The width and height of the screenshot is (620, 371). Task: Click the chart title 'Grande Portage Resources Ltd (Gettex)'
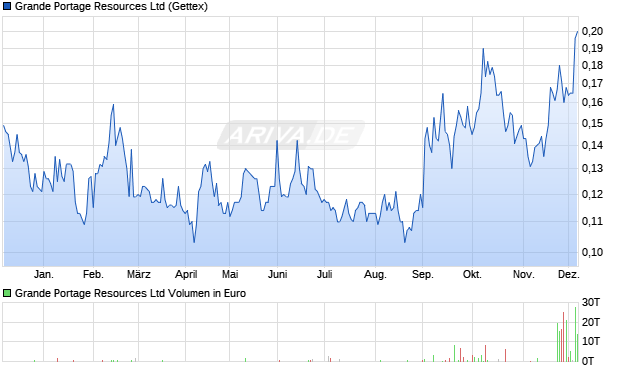(111, 7)
